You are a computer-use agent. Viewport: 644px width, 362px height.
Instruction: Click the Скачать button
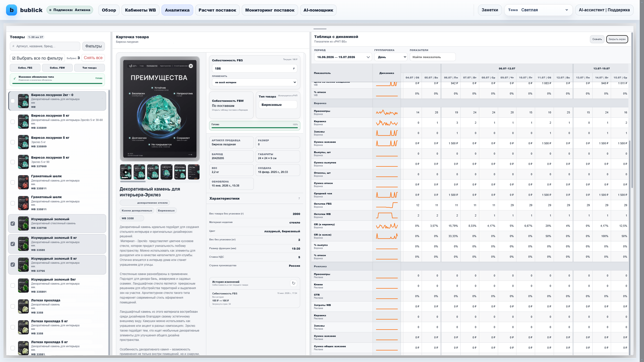pos(597,39)
